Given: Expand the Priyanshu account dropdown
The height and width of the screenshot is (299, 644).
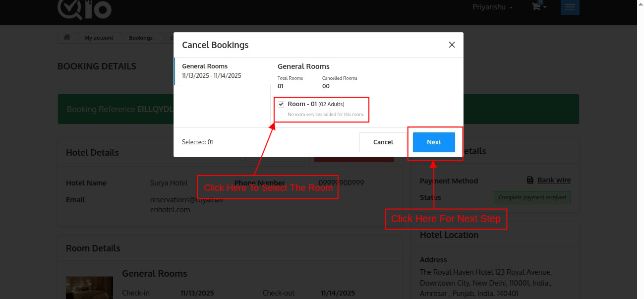Looking at the screenshot, I should [492, 7].
